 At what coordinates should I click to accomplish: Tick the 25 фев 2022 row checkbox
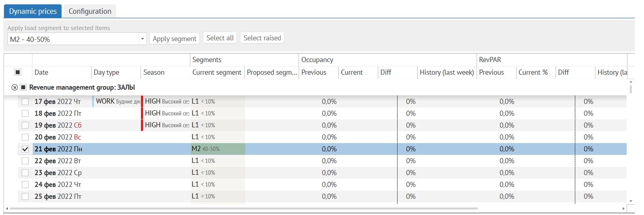point(25,196)
